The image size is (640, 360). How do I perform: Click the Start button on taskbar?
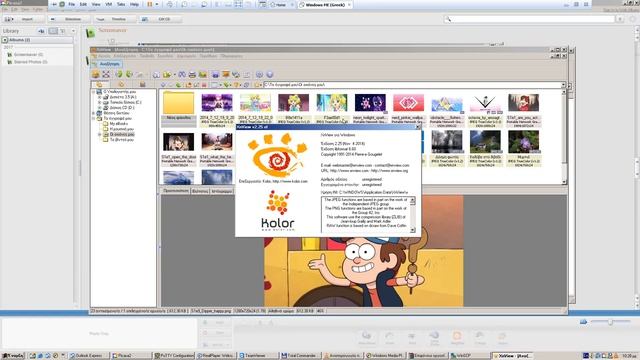(x=13, y=356)
